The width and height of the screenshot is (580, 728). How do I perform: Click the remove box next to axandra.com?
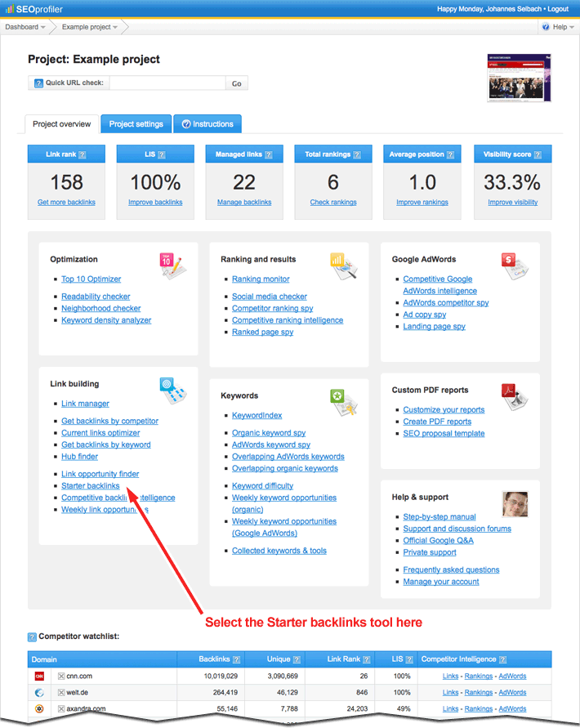coord(61,709)
